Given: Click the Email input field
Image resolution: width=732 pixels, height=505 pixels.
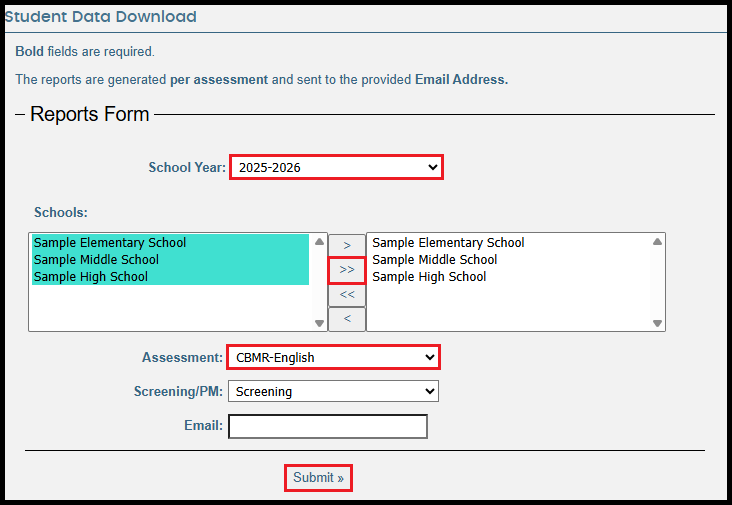Looking at the screenshot, I should (x=328, y=427).
